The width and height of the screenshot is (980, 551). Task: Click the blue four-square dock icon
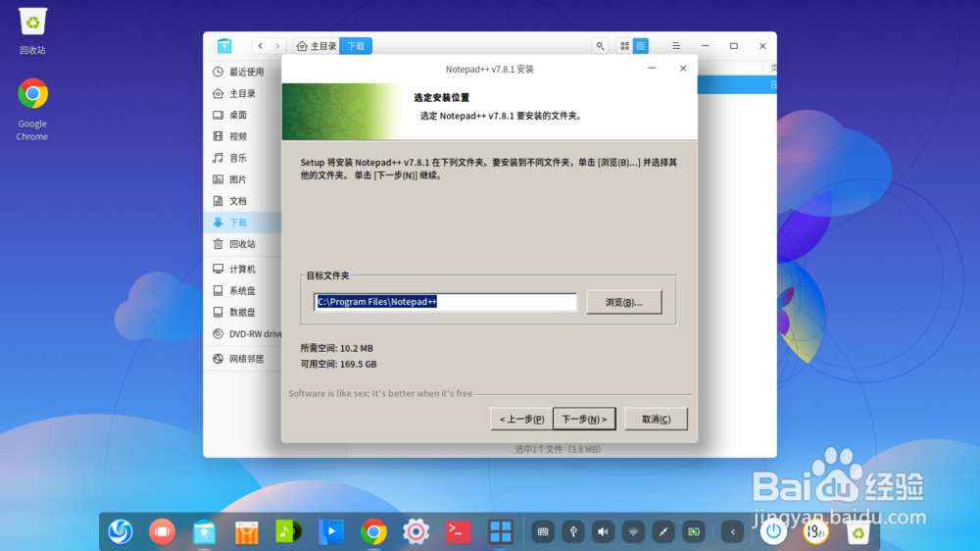(500, 532)
